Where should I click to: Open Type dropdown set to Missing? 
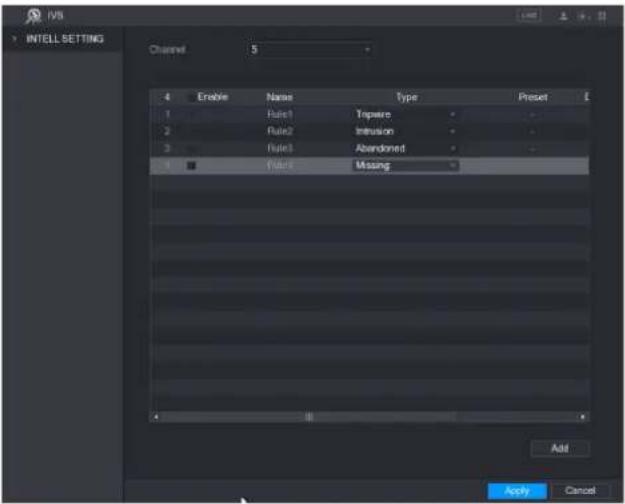pos(405,165)
